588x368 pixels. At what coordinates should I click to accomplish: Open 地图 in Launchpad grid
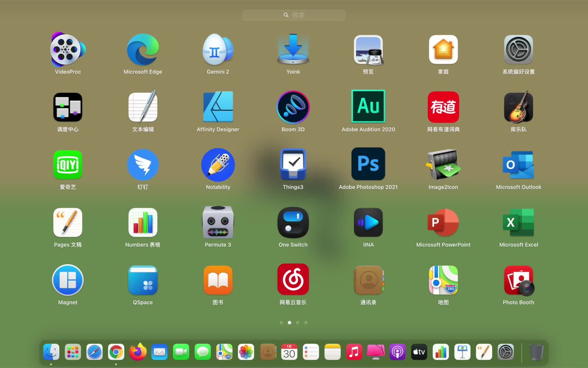click(443, 280)
